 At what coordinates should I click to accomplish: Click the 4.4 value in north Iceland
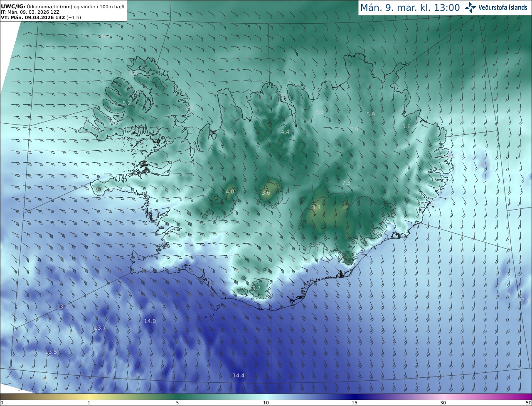[x=285, y=132]
